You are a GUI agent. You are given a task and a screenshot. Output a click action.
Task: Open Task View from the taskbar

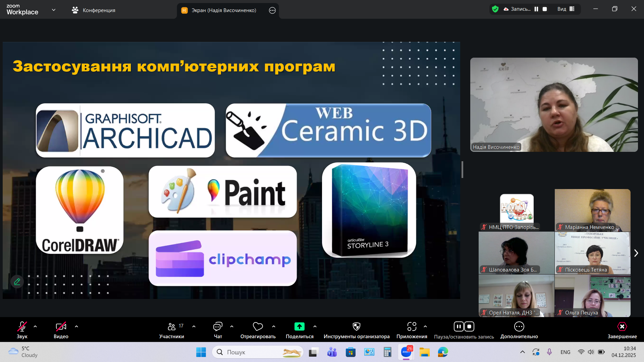pos(314,352)
